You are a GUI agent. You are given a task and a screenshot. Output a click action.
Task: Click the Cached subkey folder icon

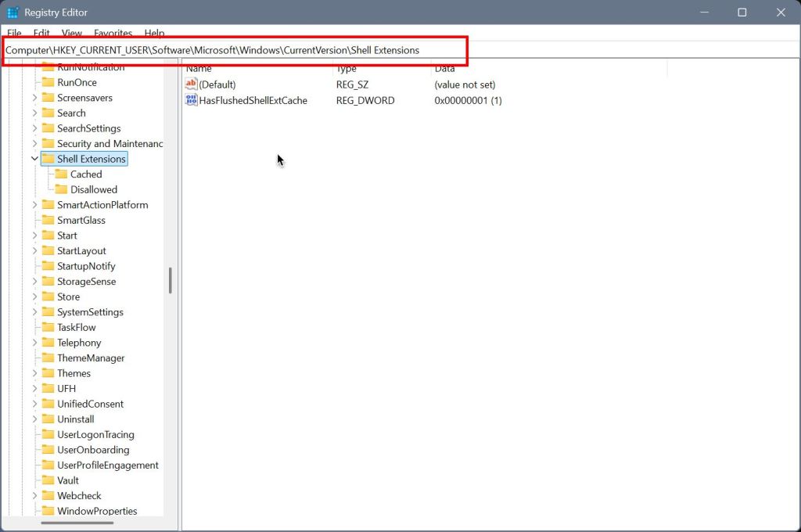pyautogui.click(x=61, y=174)
